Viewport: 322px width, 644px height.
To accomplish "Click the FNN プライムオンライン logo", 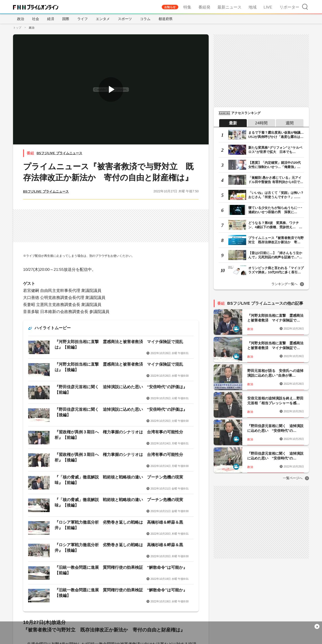I will tap(36, 7).
